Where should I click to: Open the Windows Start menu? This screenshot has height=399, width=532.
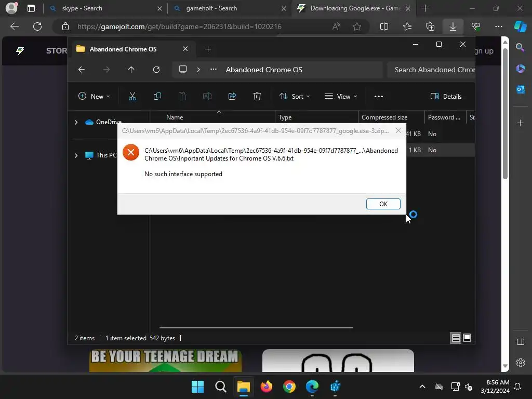[197, 387]
